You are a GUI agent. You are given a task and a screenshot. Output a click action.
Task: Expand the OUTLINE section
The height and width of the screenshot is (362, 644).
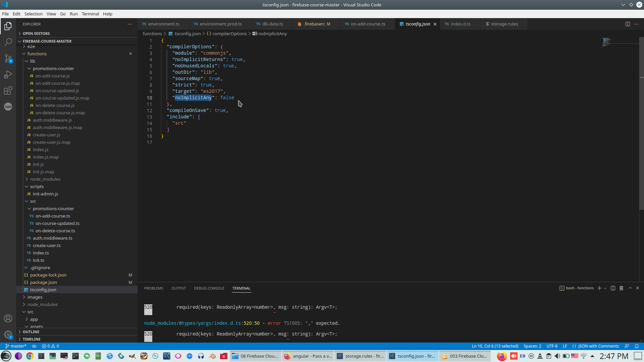(x=31, y=332)
